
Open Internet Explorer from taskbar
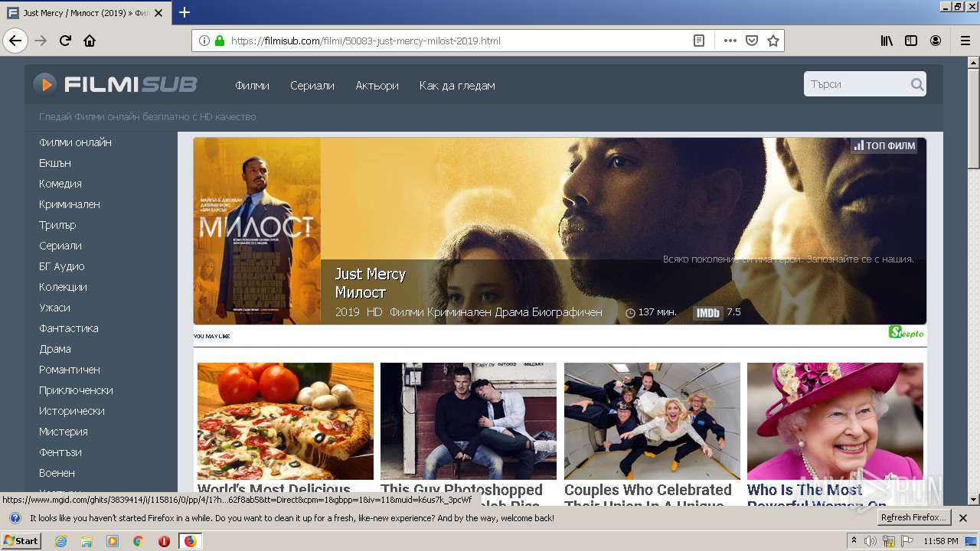[61, 541]
